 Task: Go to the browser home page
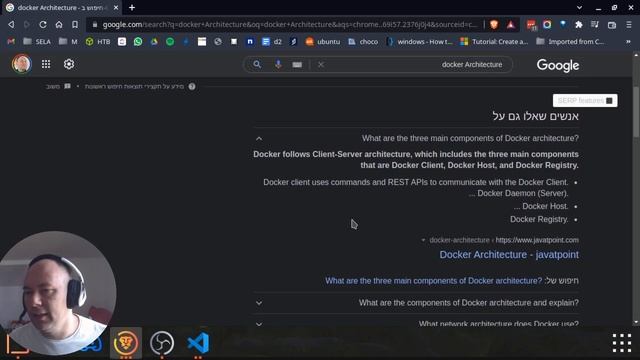pyautogui.click(x=59, y=24)
